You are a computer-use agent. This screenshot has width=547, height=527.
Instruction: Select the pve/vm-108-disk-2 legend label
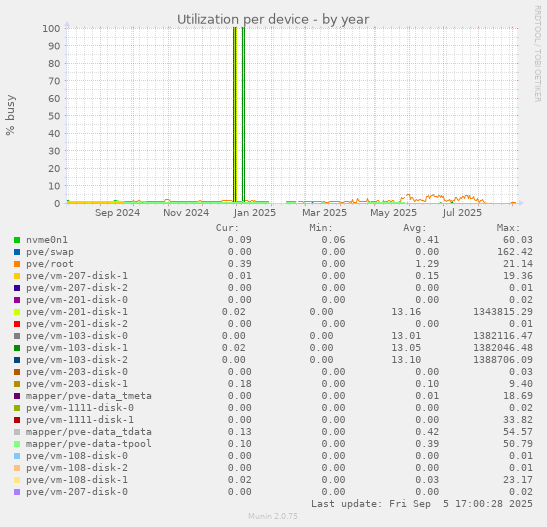(x=77, y=468)
